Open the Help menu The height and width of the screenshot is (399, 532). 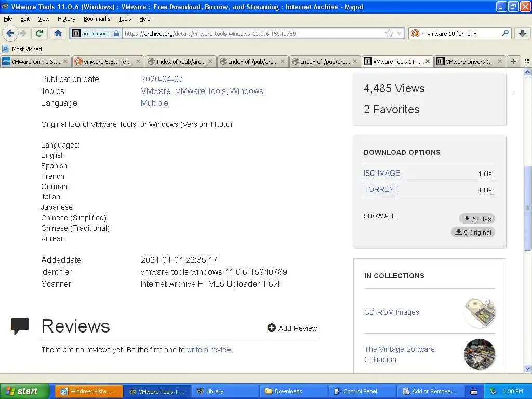(144, 19)
